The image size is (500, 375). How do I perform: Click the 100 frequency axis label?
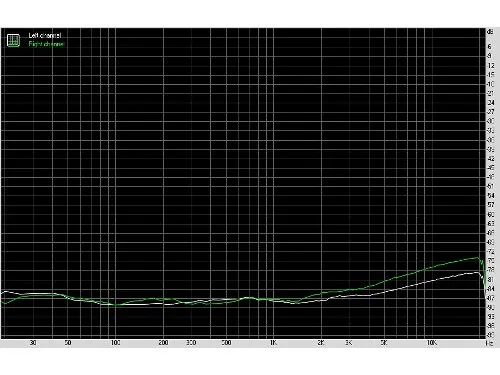[x=115, y=343]
